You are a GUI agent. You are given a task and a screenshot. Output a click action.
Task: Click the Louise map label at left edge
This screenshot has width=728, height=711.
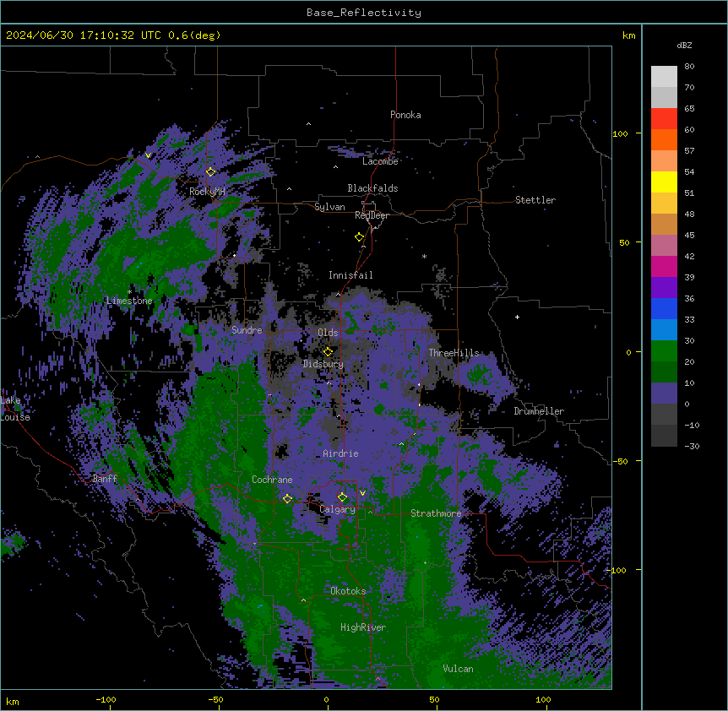coord(15,417)
